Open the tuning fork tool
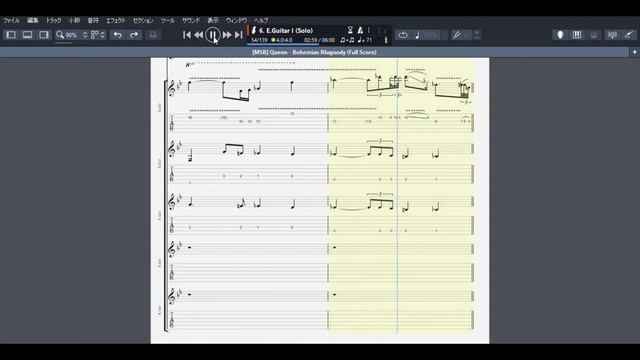Image resolution: width=640 pixels, height=360 pixels. [457, 35]
